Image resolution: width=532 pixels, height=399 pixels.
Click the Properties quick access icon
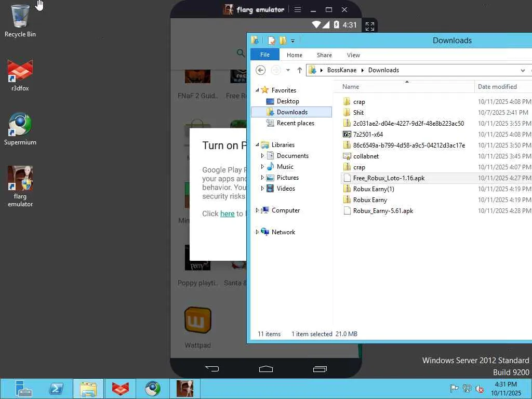271,41
